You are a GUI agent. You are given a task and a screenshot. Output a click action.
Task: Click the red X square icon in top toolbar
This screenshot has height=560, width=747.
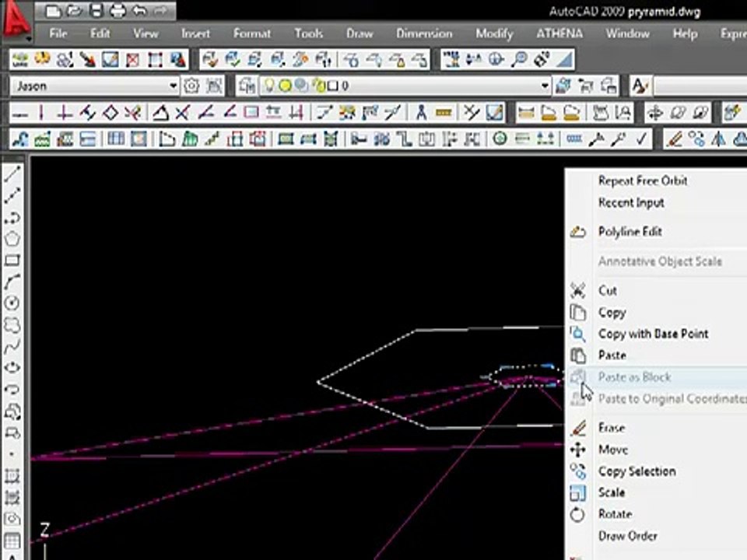pos(132,60)
